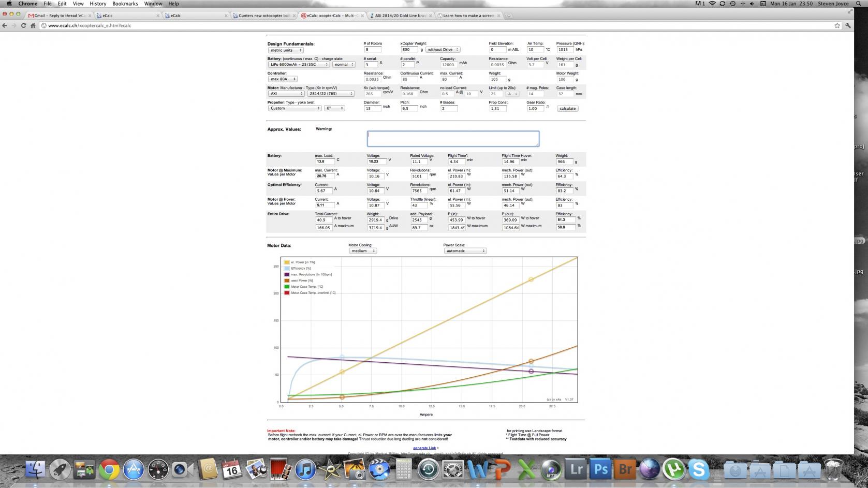Open the metric units dropdown
The height and width of the screenshot is (488, 868).
tap(286, 50)
